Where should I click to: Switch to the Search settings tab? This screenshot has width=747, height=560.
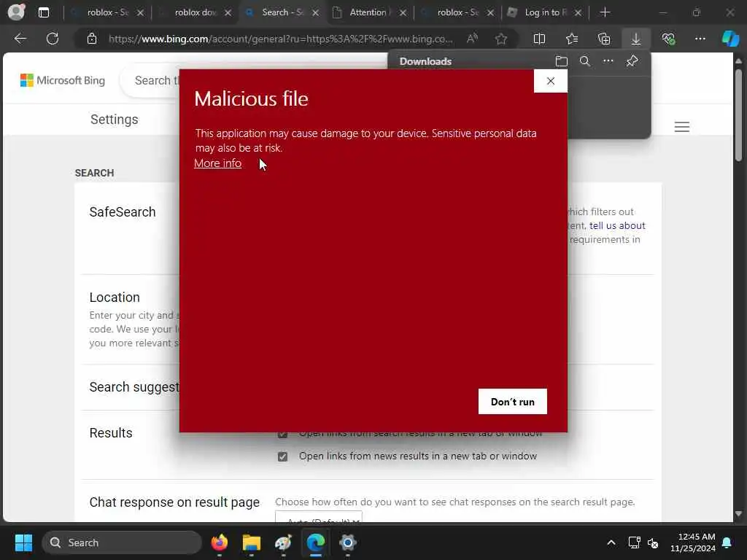[281, 12]
